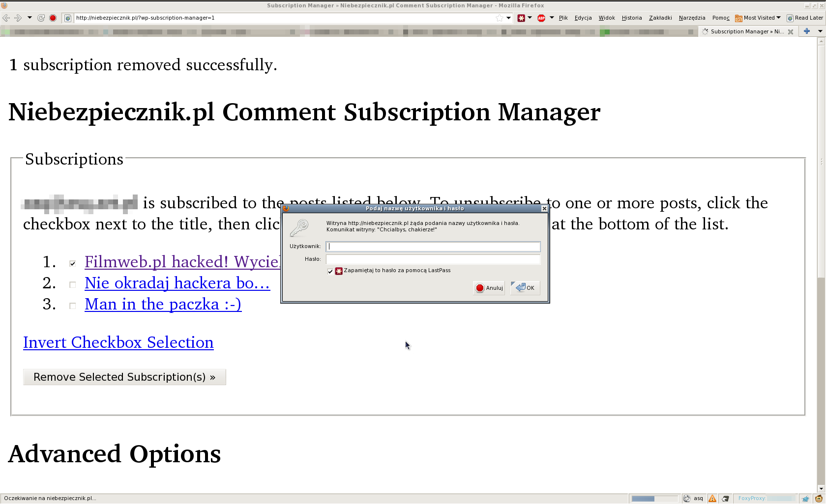The image size is (826, 504).
Task: Focus the Użytkownik field in the dialog
Action: coord(433,247)
